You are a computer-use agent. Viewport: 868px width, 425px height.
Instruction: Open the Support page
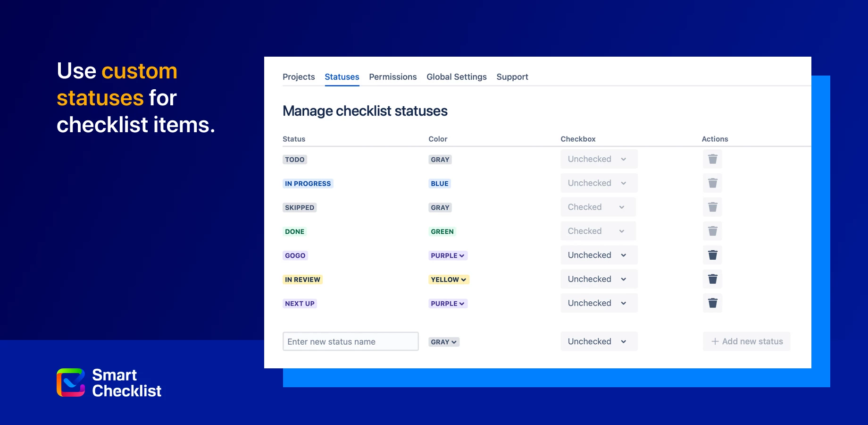(512, 77)
